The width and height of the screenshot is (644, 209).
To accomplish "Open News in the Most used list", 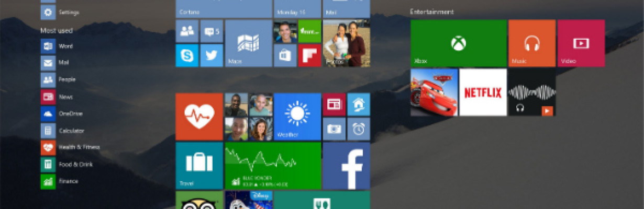I will [x=57, y=97].
